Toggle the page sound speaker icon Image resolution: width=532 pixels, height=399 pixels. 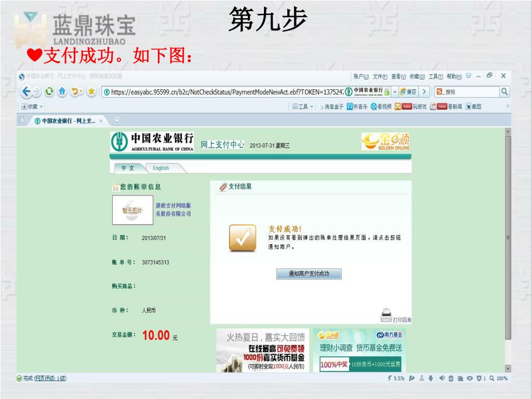(442, 378)
